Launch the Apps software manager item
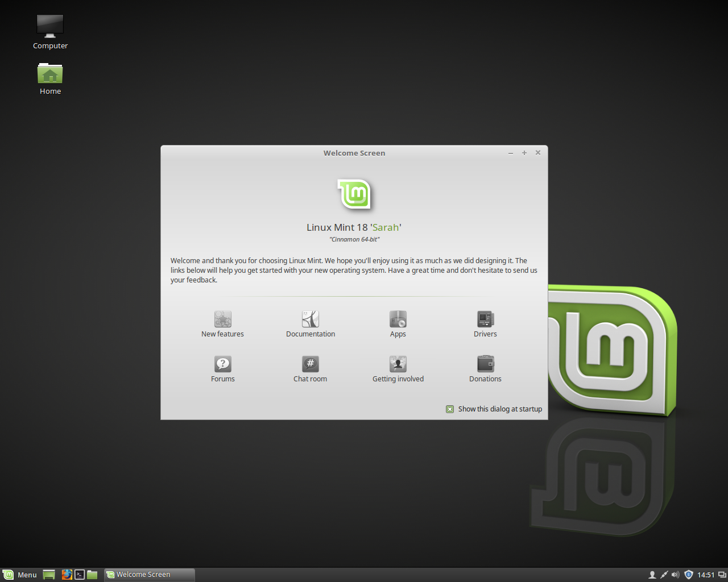The height and width of the screenshot is (582, 728). pos(398,325)
